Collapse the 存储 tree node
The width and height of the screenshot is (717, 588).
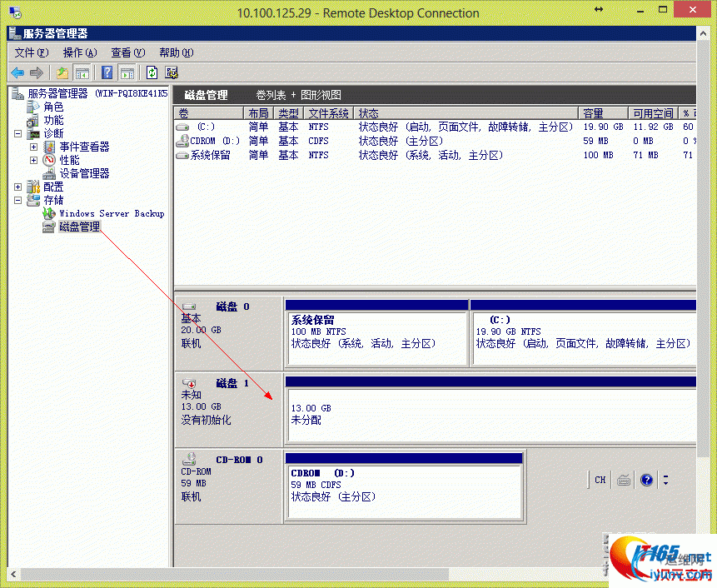(17, 200)
